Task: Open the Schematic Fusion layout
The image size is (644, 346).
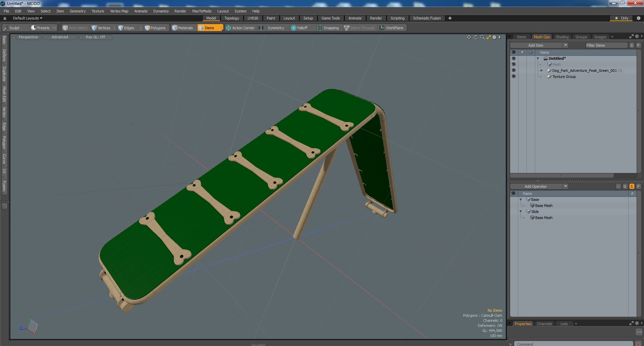Action: point(427,18)
